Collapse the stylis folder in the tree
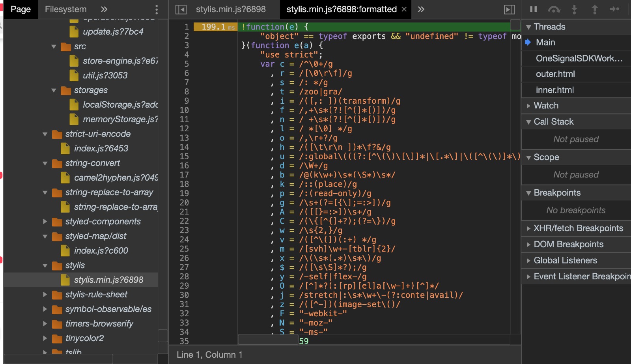The width and height of the screenshot is (631, 364). click(x=45, y=265)
